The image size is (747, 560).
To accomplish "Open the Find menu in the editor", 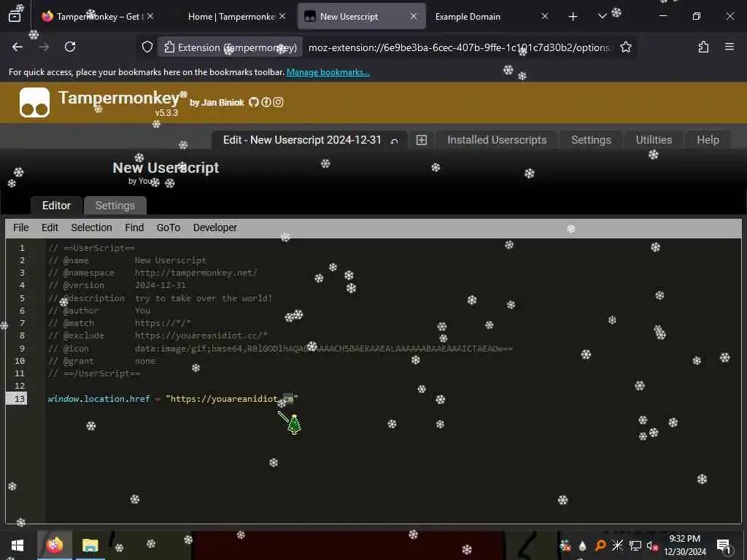I will click(x=134, y=227).
